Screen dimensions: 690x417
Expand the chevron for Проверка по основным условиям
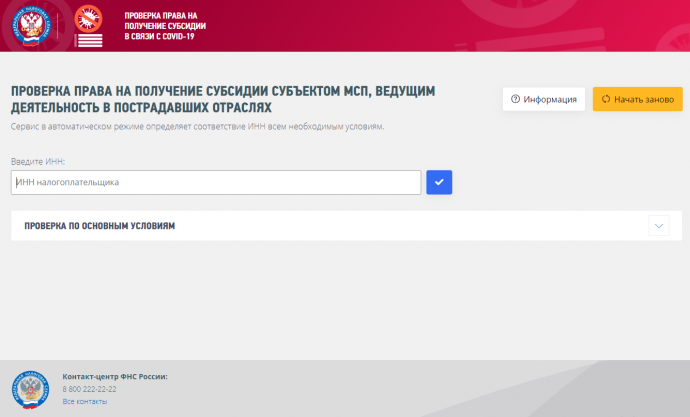point(659,226)
